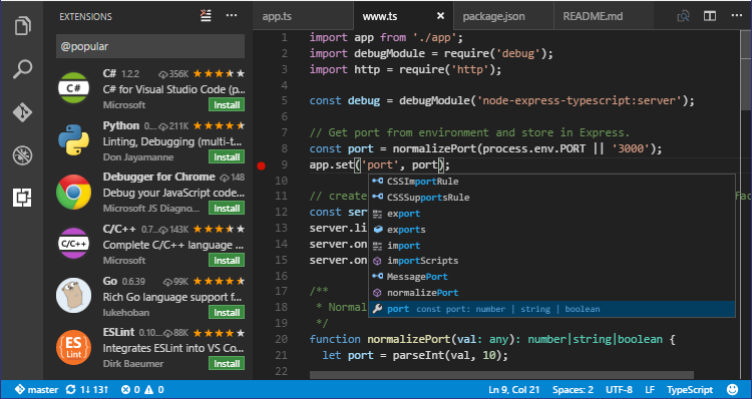752x399 pixels.
Task: Click the open changes editor icon
Action: point(683,16)
